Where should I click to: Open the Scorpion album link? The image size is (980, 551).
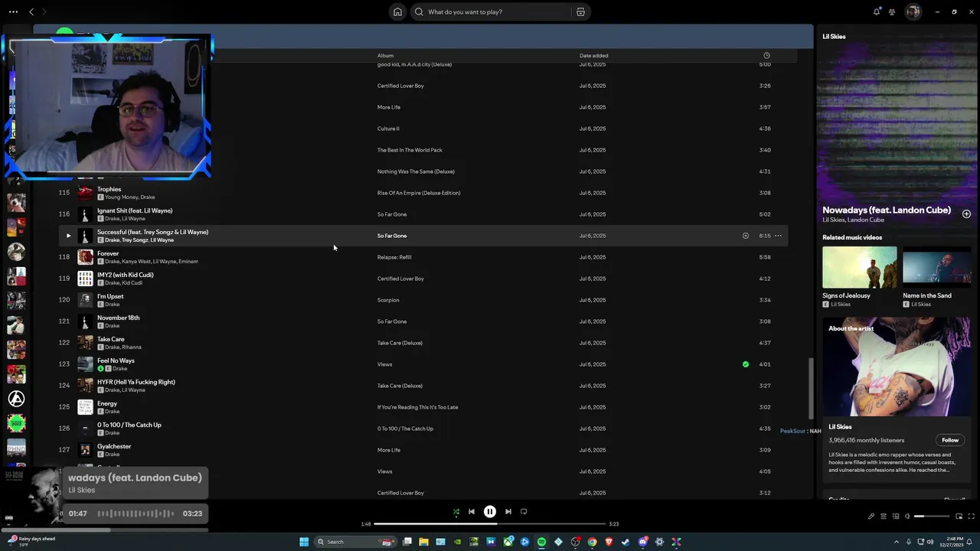[388, 300]
